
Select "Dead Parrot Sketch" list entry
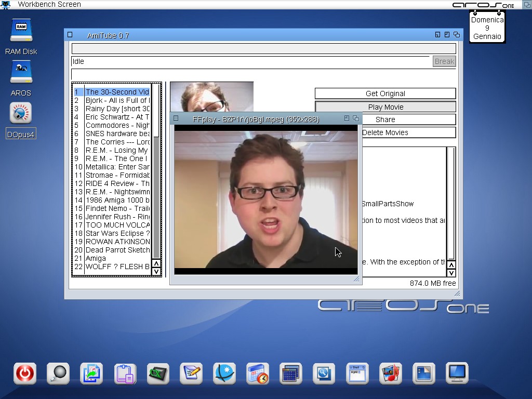click(117, 250)
